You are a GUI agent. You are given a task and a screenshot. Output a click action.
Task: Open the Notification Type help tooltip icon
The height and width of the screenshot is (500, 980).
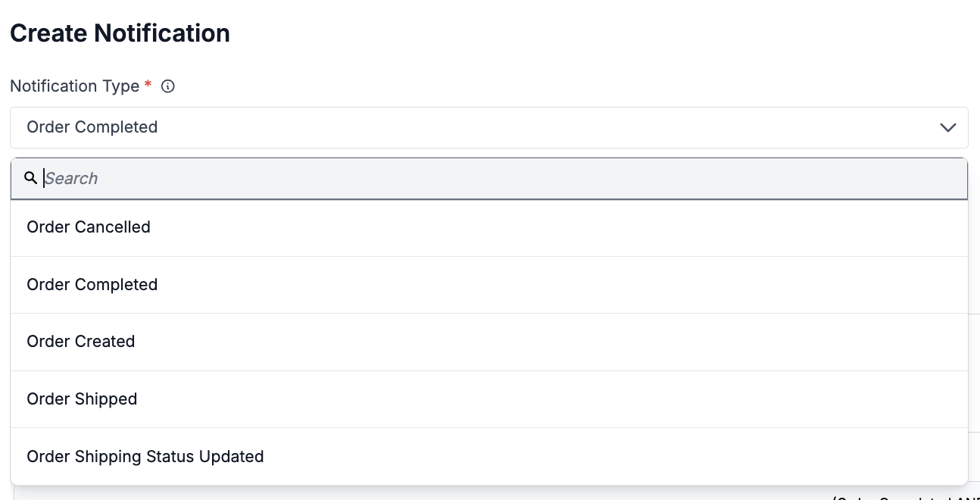(x=168, y=86)
